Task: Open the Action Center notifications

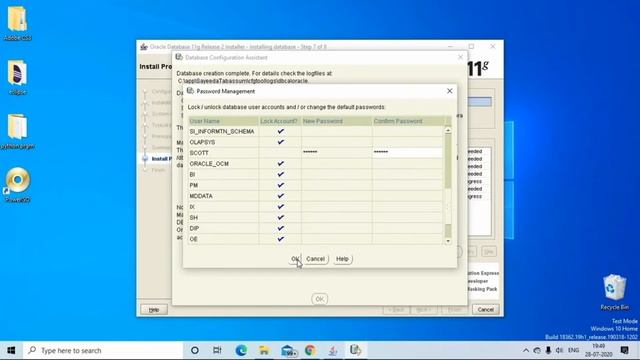Action: [x=624, y=350]
